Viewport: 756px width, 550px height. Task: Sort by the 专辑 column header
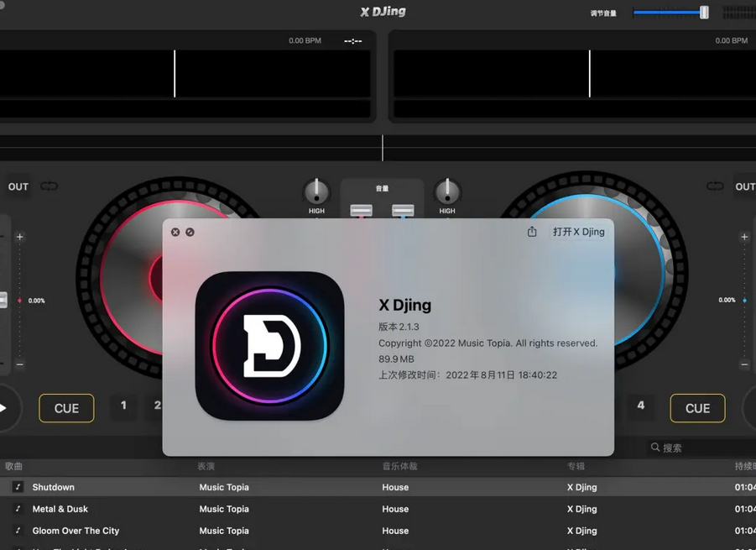coord(576,466)
